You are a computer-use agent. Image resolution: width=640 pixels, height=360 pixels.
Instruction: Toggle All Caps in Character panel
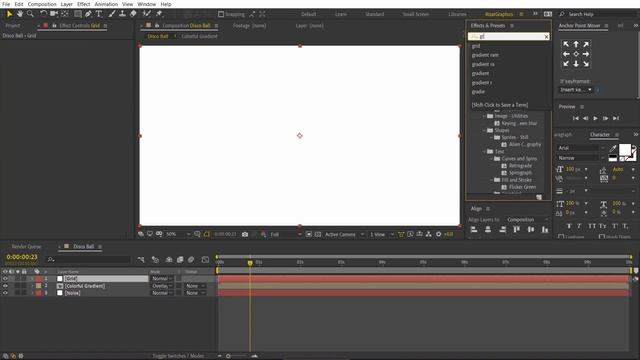pyautogui.click(x=591, y=226)
